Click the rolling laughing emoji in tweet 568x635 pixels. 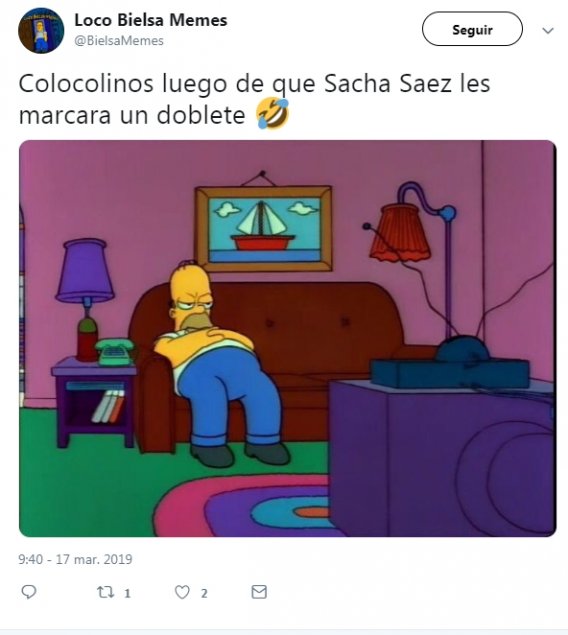272,113
